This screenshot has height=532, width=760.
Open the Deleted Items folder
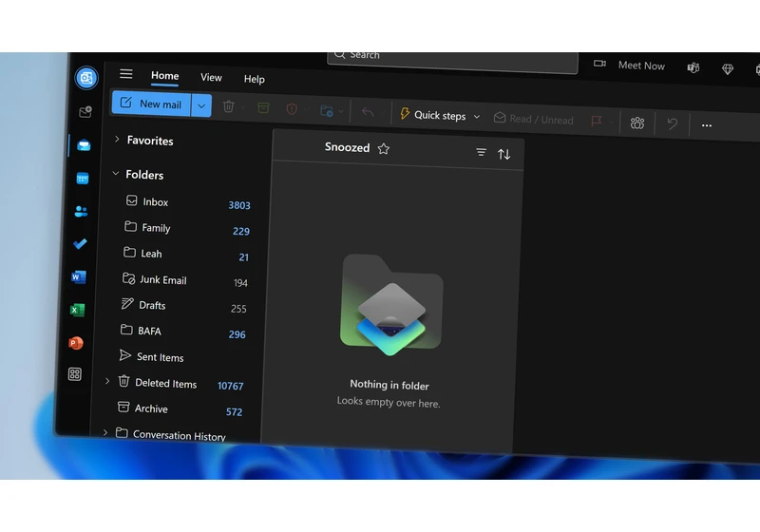coord(180,384)
